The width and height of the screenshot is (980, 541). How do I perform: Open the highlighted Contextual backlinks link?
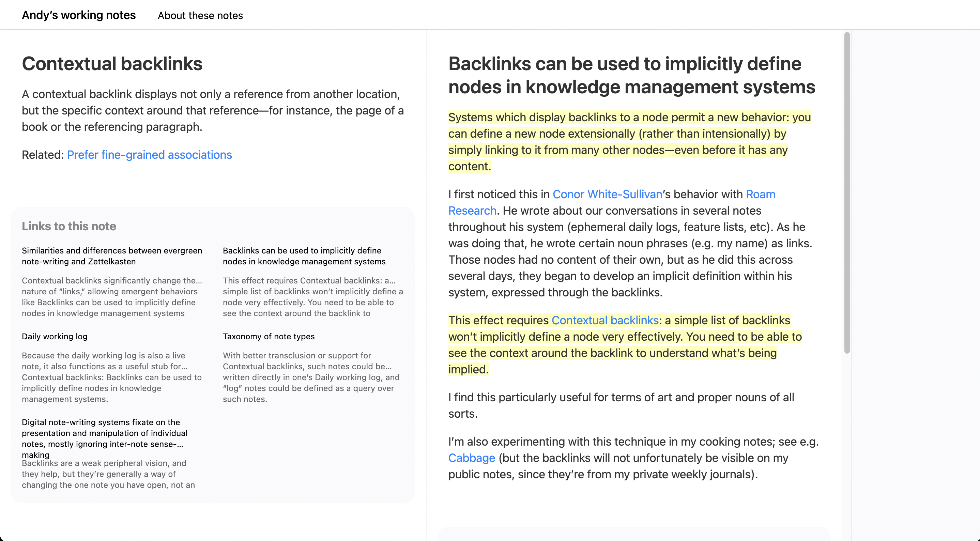point(605,320)
